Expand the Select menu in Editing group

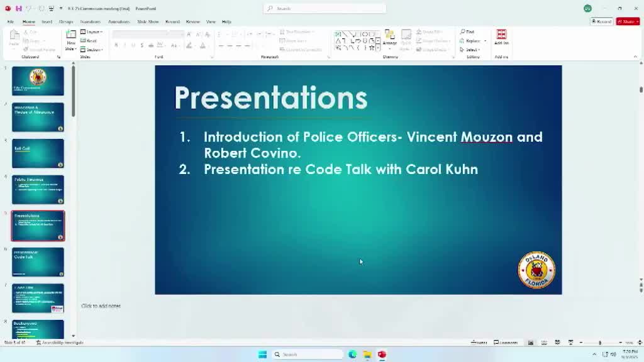470,49
